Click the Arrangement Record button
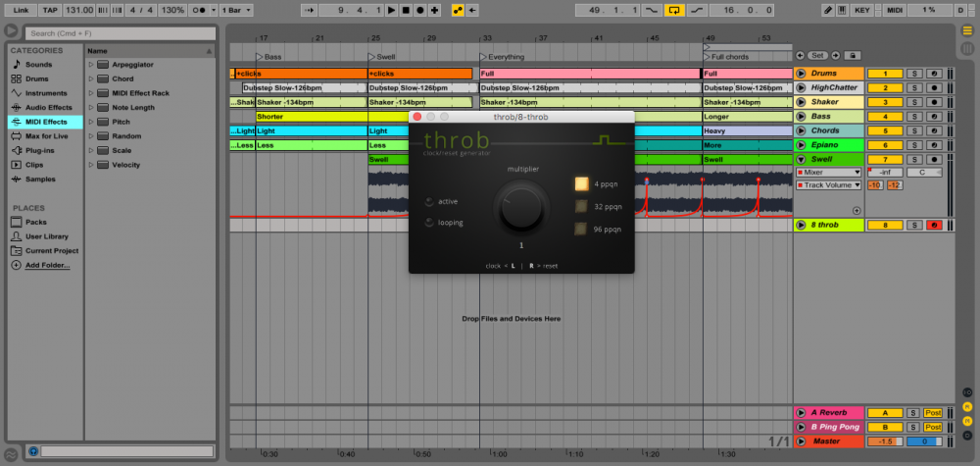The height and width of the screenshot is (466, 980). [420, 10]
